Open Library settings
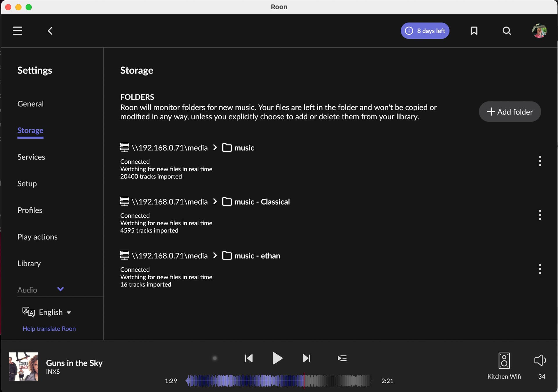Viewport: 558px width, 392px height. 29,264
